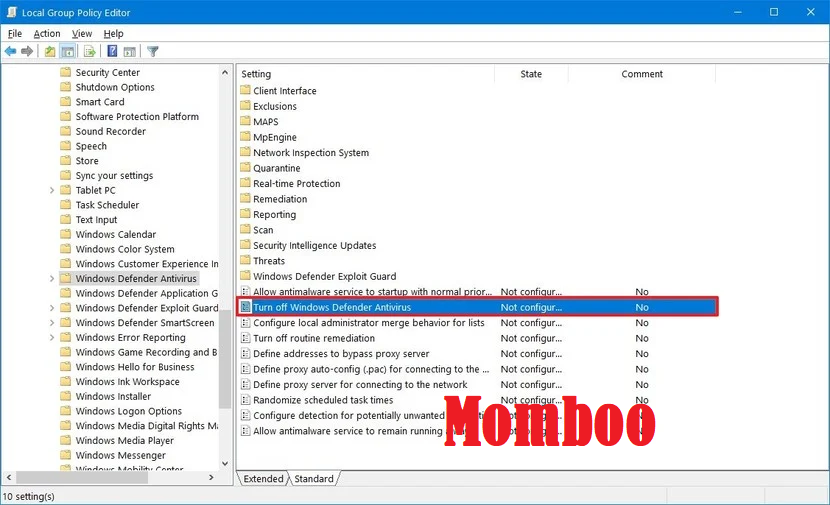Select Text Input in the tree
This screenshot has height=505, width=830.
click(96, 220)
